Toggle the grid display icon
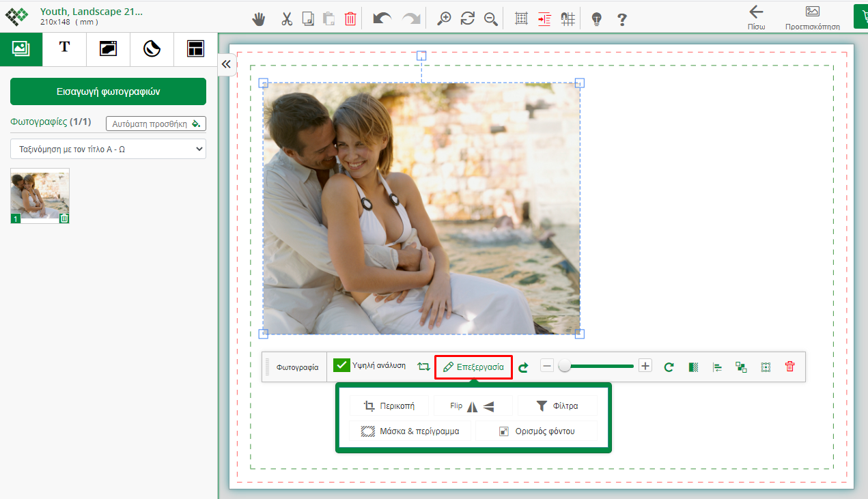The image size is (868, 499). (x=521, y=19)
